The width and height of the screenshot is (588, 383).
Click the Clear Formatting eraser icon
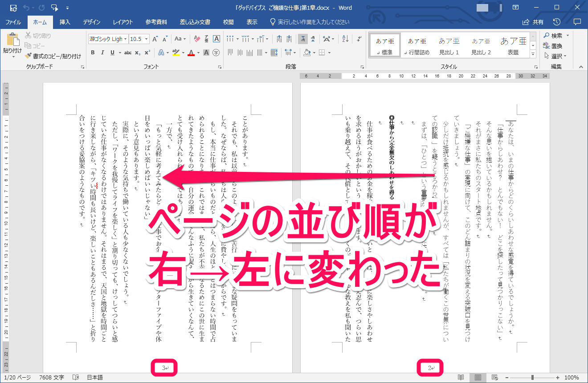[x=197, y=39]
